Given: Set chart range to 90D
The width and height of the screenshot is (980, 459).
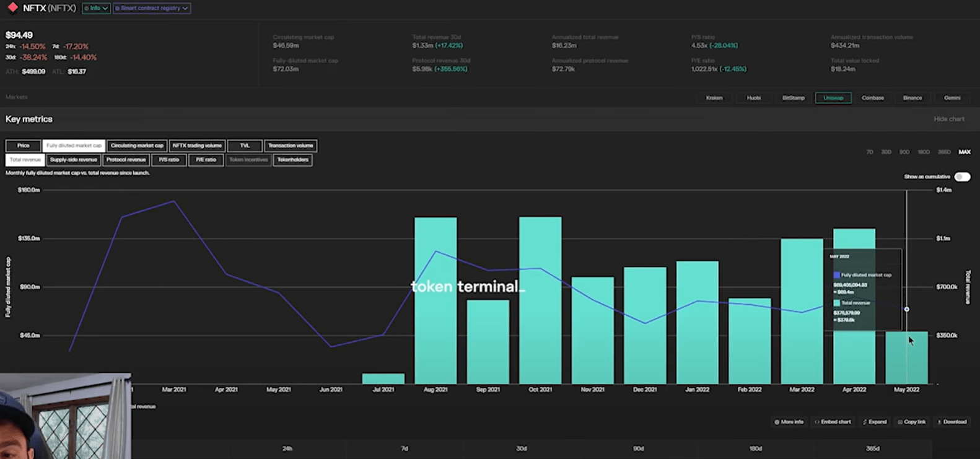Looking at the screenshot, I should (x=904, y=152).
